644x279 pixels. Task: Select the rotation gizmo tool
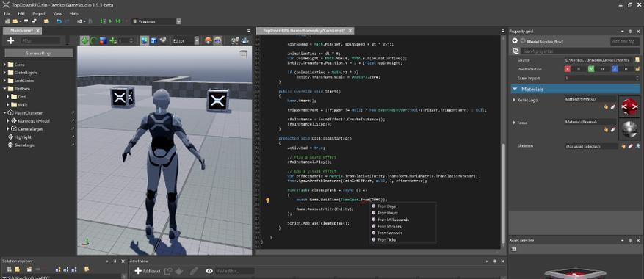94,40
